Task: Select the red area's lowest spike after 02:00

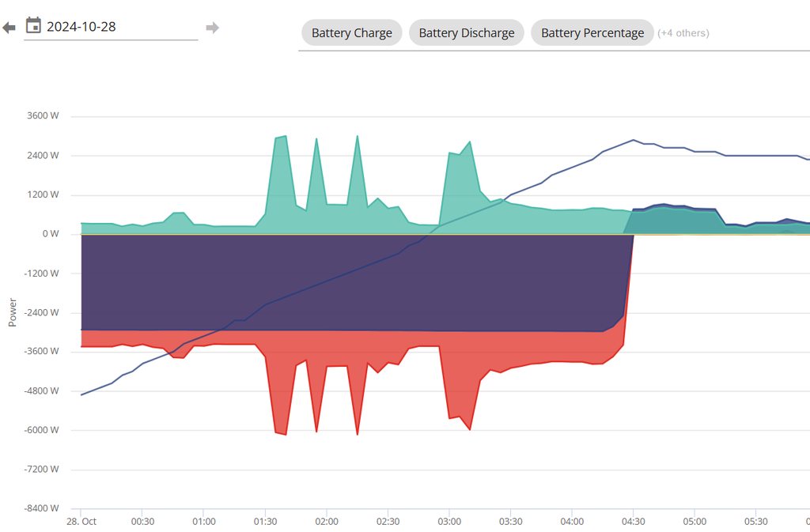Action: tap(358, 433)
